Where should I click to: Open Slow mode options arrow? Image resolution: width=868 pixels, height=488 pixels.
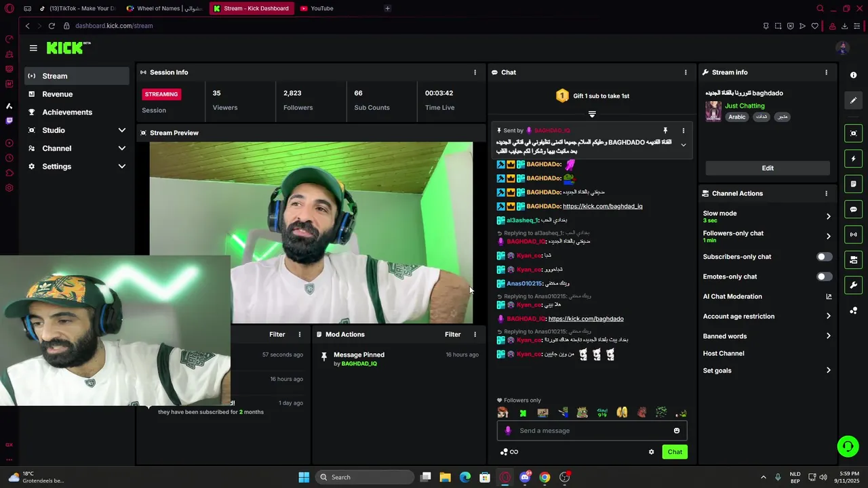click(828, 216)
